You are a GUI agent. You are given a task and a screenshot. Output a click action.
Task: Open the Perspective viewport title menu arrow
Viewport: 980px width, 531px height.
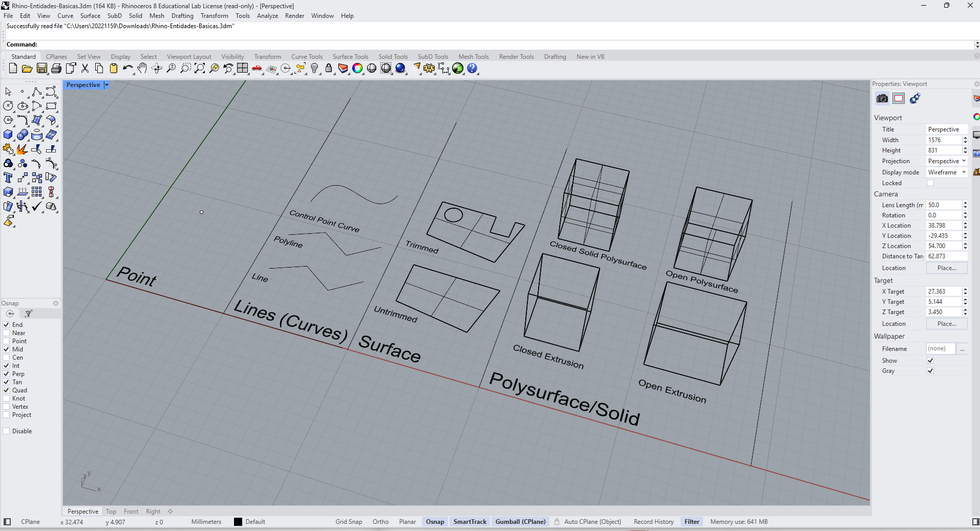coord(106,85)
